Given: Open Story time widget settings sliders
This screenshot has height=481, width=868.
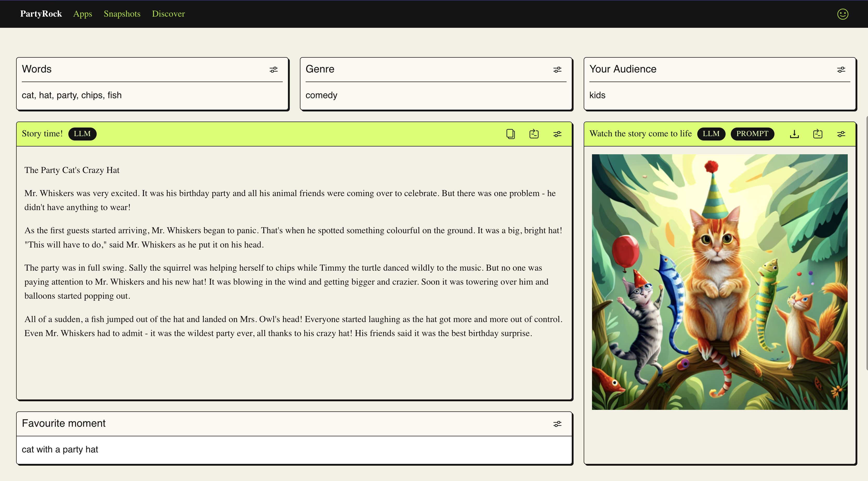Looking at the screenshot, I should (x=557, y=134).
